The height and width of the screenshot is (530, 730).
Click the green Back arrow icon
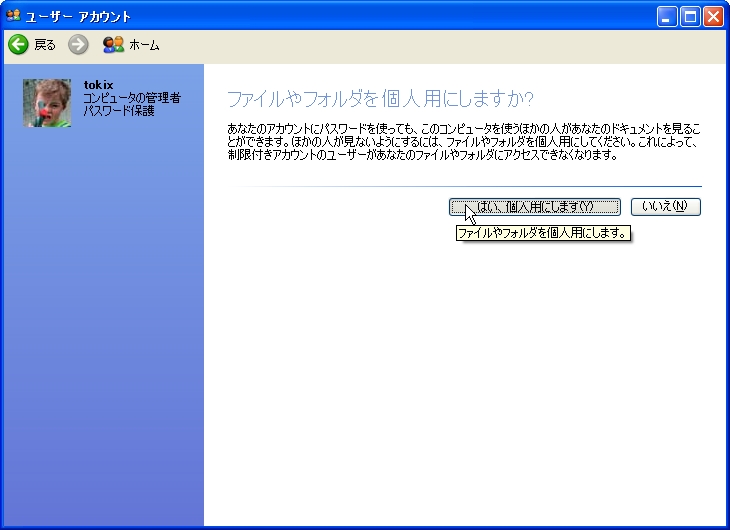[x=19, y=45]
